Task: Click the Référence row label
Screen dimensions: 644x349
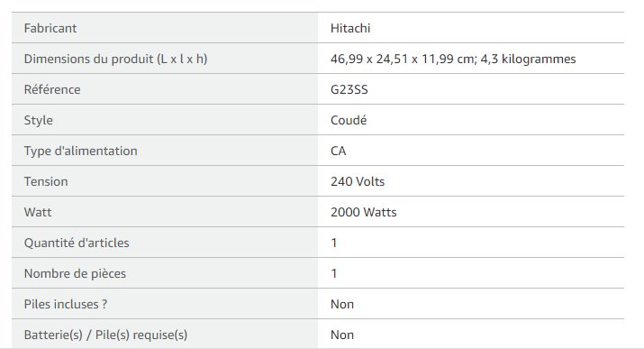Action: tap(52, 89)
